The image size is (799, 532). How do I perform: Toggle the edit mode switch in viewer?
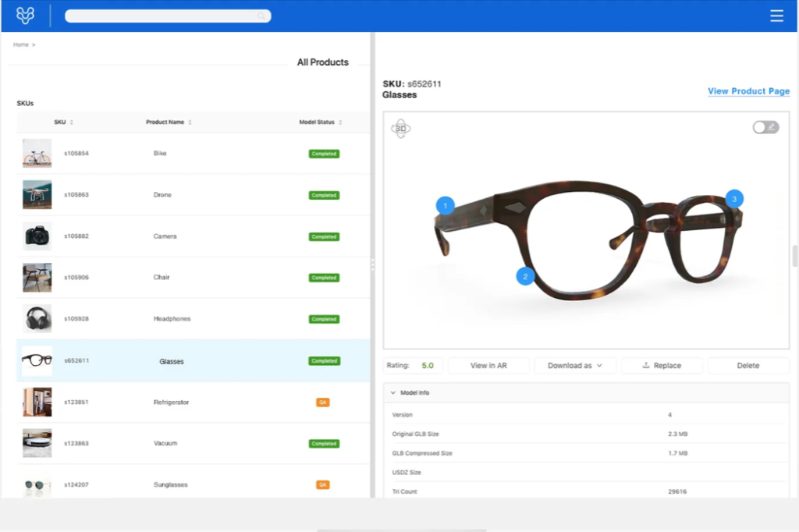[x=765, y=127]
